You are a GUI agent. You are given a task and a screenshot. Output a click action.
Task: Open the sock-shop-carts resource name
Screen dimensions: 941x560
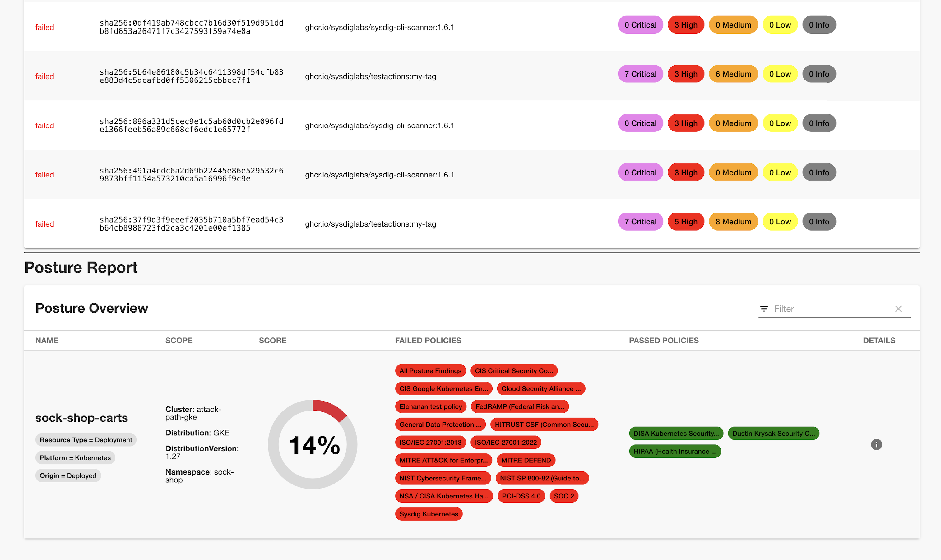pyautogui.click(x=81, y=418)
